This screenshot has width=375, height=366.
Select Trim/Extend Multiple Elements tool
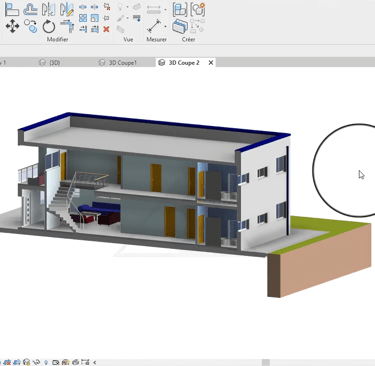(95, 29)
